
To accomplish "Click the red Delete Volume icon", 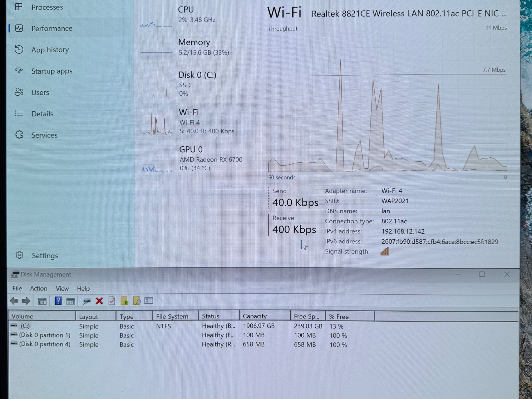I will pos(99,301).
